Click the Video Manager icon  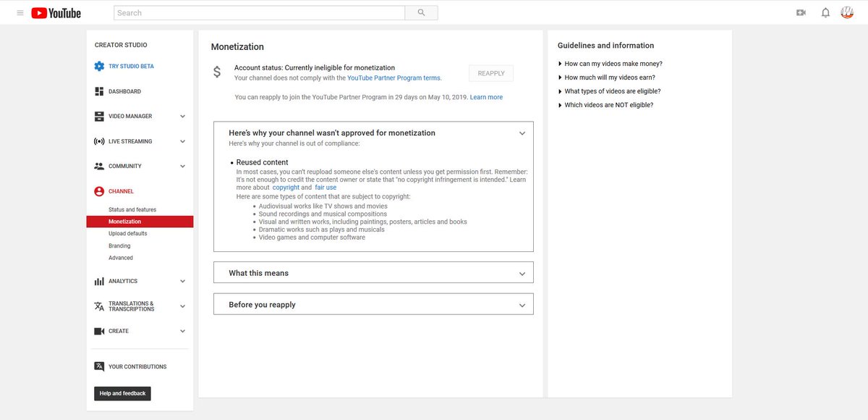[99, 116]
